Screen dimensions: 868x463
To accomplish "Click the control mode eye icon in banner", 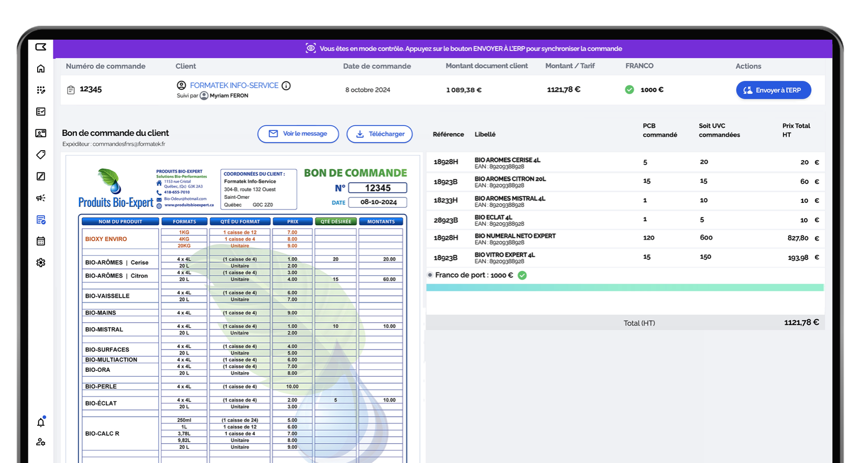I will tap(311, 48).
